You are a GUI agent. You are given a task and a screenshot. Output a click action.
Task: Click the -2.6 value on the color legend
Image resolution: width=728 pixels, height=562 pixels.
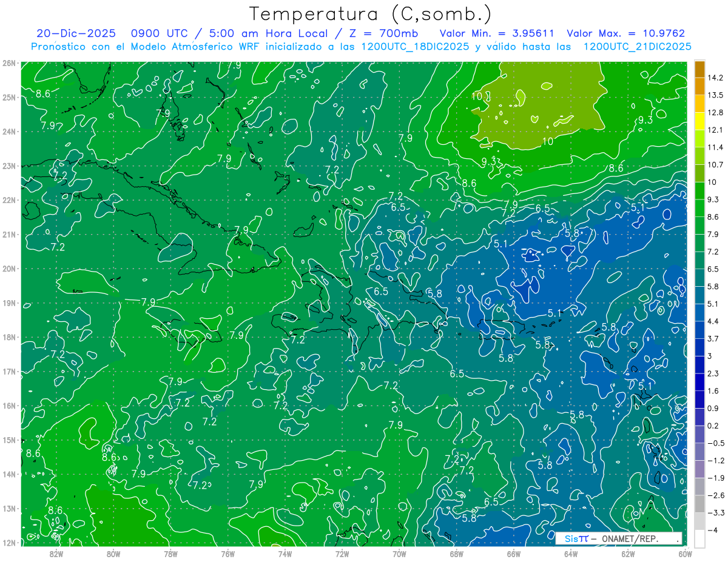[716, 495]
